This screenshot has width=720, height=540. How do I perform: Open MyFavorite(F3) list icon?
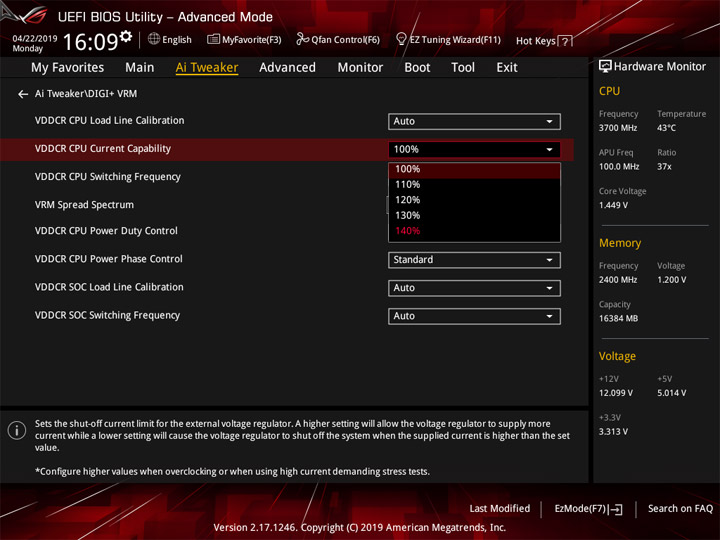coord(213,39)
